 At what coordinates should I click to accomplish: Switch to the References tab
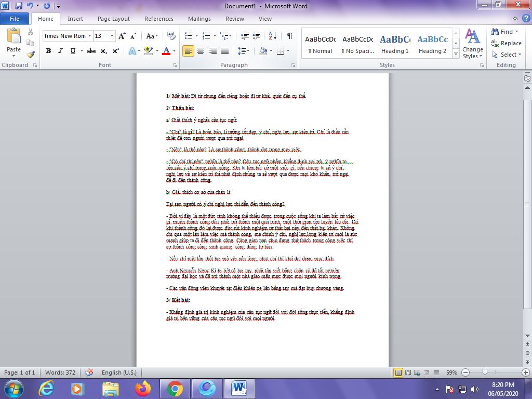[159, 19]
